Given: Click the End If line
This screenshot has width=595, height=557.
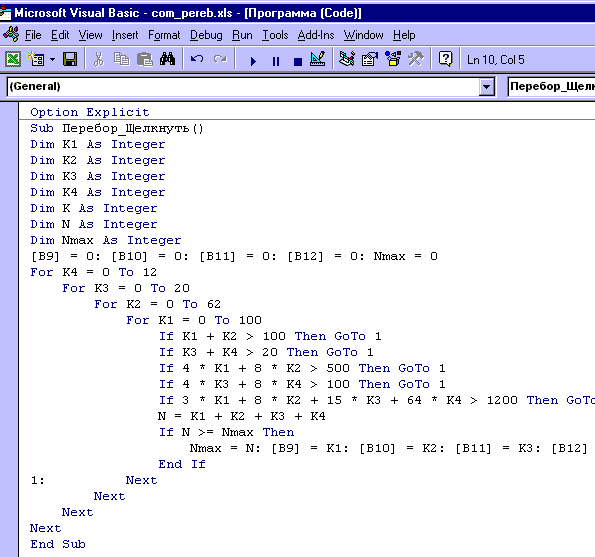Looking at the screenshot, I should point(182,464).
